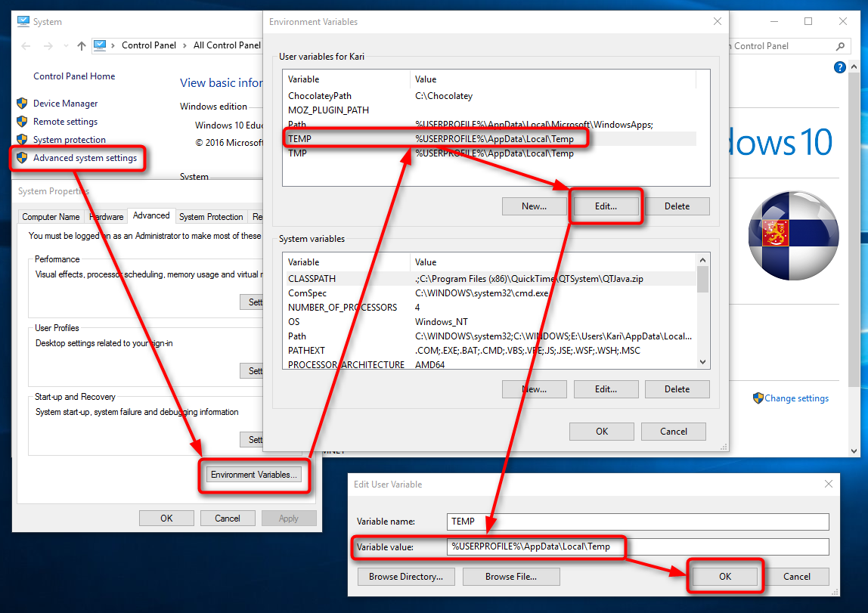The image size is (868, 613).
Task: Go up one level with the up arrow
Action: [82, 46]
